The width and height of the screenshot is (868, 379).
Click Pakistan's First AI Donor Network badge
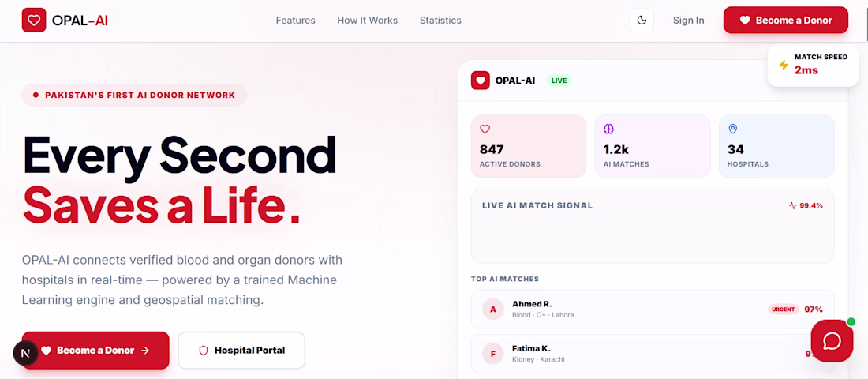(134, 95)
